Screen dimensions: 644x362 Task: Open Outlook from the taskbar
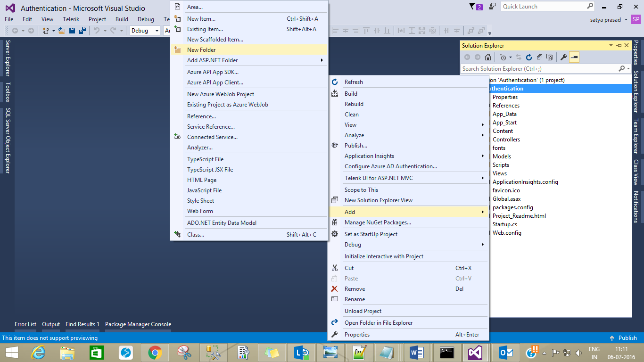(505, 353)
